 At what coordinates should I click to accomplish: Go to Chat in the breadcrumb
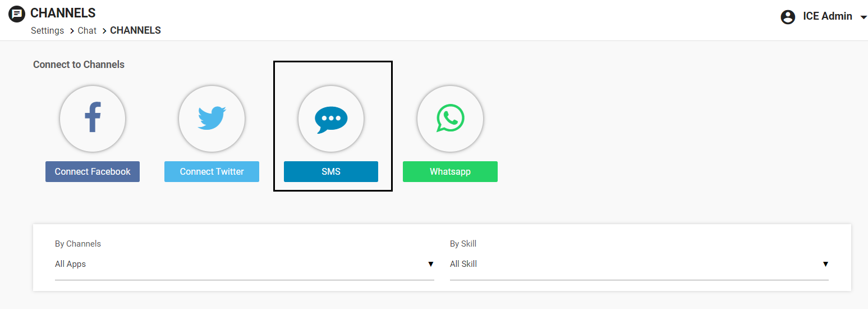87,30
